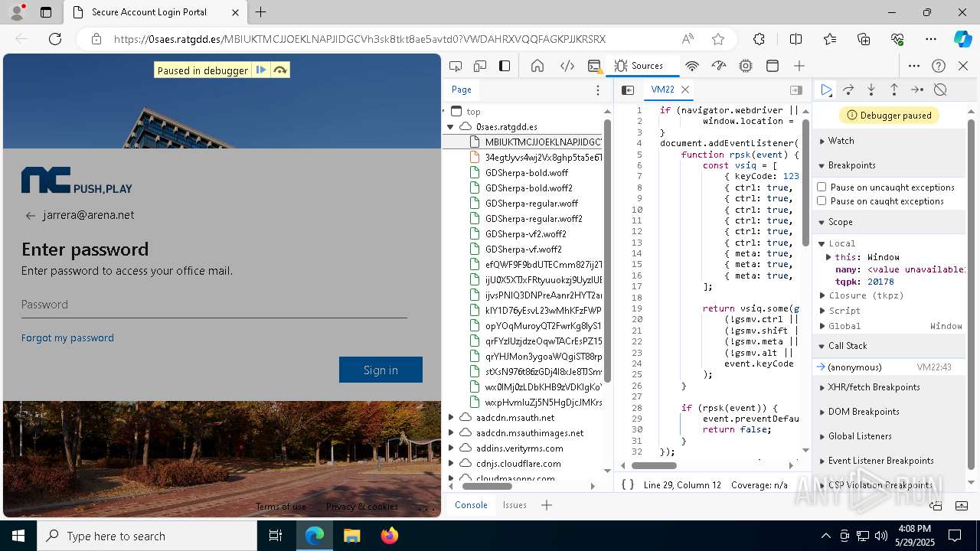The height and width of the screenshot is (551, 980).
Task: Expand XHR/fetch Breakpoints section
Action: click(889, 387)
